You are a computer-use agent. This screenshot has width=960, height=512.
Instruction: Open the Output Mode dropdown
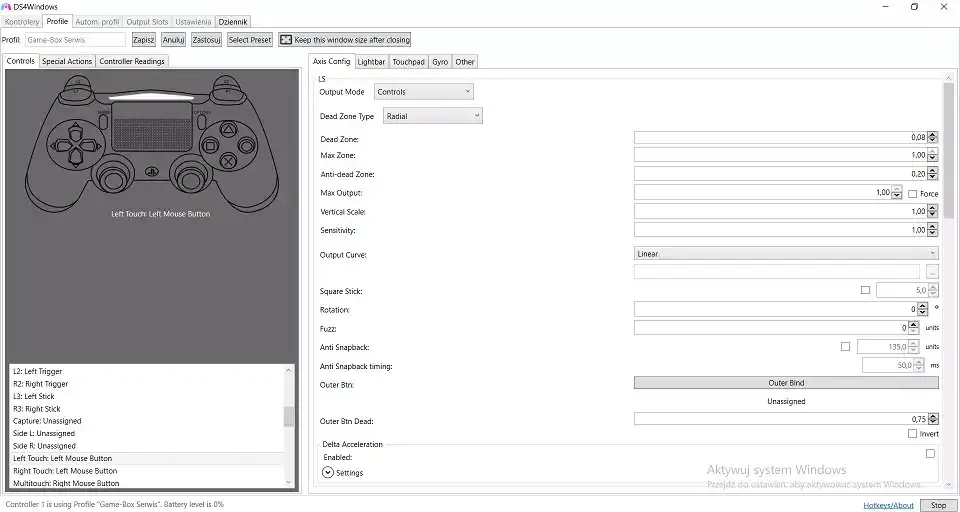tap(424, 92)
